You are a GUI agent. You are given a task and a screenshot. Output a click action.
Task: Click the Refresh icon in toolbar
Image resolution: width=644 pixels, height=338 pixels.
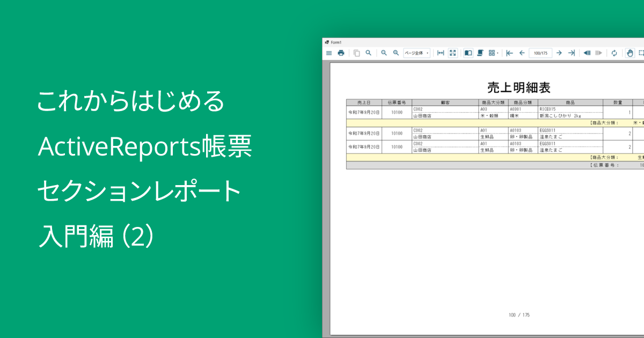tap(614, 53)
